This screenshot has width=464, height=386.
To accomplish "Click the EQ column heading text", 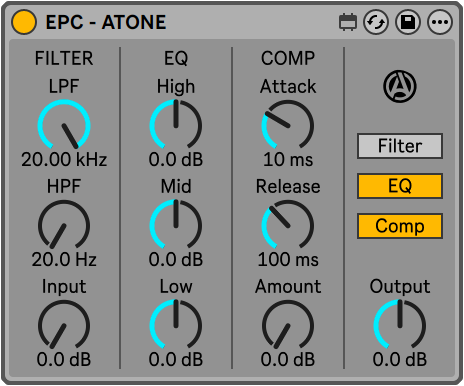I will (x=176, y=58).
